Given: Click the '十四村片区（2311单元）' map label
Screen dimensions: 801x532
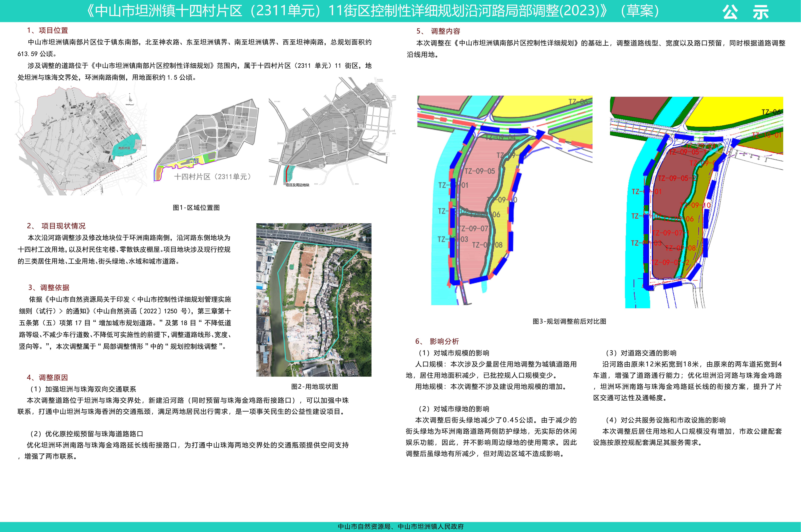Looking at the screenshot, I should [x=213, y=177].
